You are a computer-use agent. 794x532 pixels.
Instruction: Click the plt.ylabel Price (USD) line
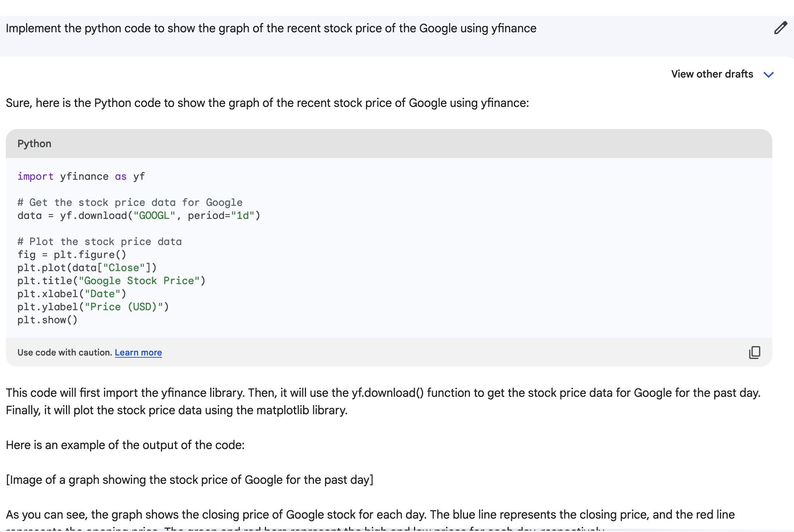click(93, 307)
